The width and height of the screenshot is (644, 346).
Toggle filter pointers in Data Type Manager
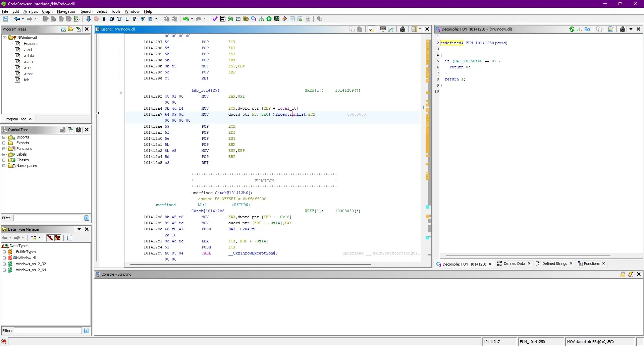pyautogui.click(x=58, y=238)
